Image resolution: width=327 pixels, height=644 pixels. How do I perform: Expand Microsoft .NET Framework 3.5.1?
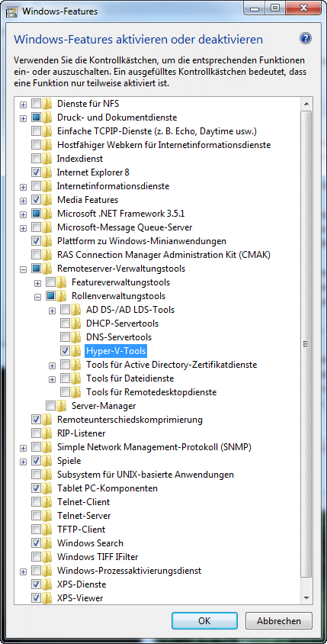click(x=24, y=214)
